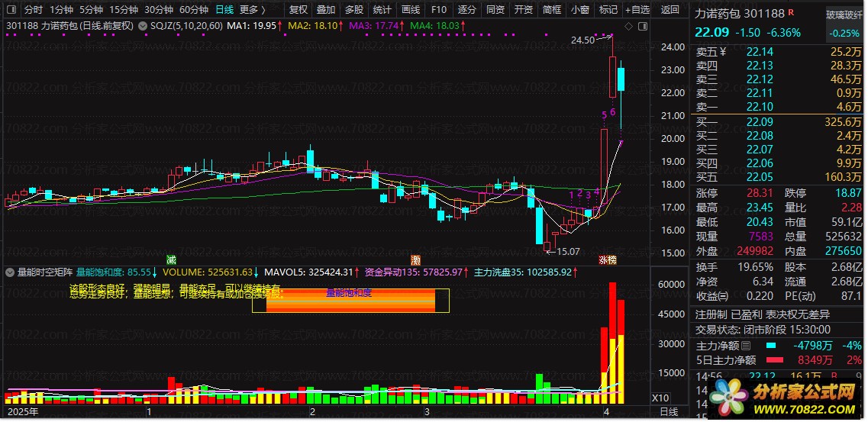Click the red R margin icon
The height and width of the screenshot is (422, 868).
tap(791, 11)
